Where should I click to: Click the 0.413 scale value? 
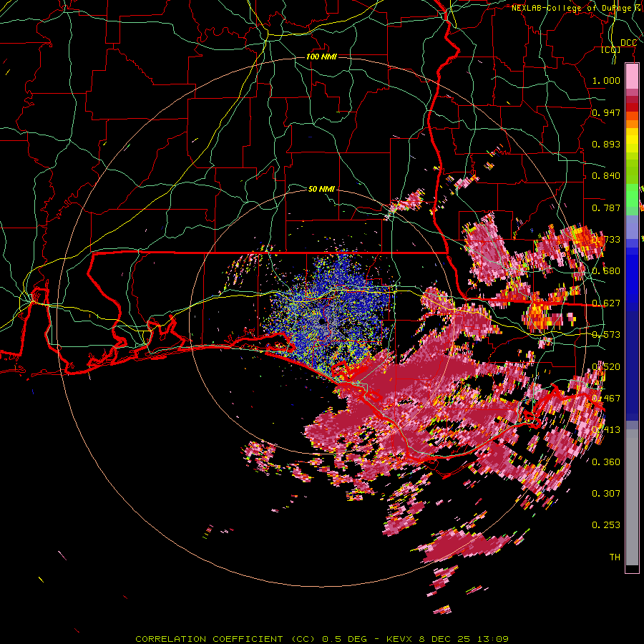(x=606, y=430)
